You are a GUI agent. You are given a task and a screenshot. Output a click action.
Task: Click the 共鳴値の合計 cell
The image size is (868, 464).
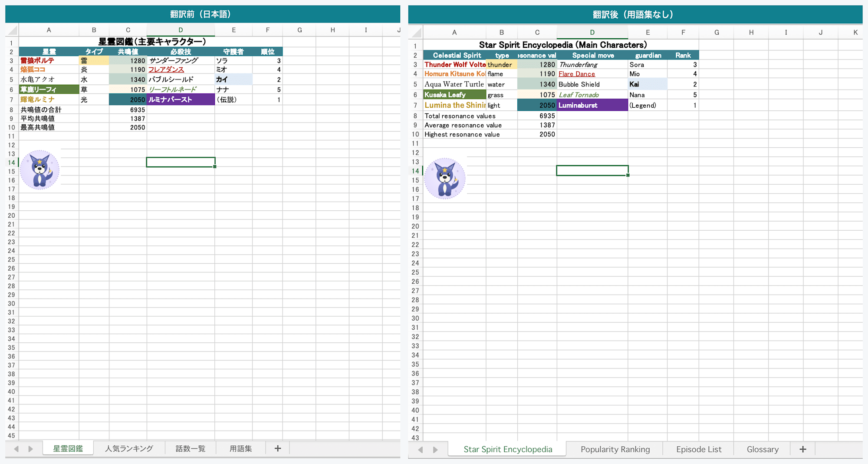(x=49, y=109)
